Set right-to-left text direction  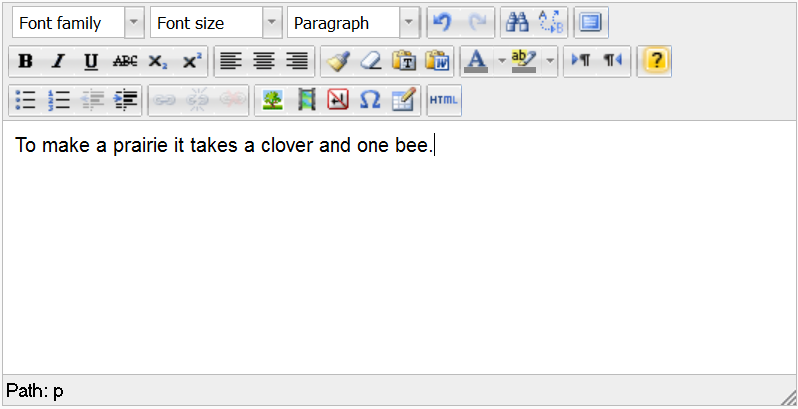pyautogui.click(x=613, y=62)
